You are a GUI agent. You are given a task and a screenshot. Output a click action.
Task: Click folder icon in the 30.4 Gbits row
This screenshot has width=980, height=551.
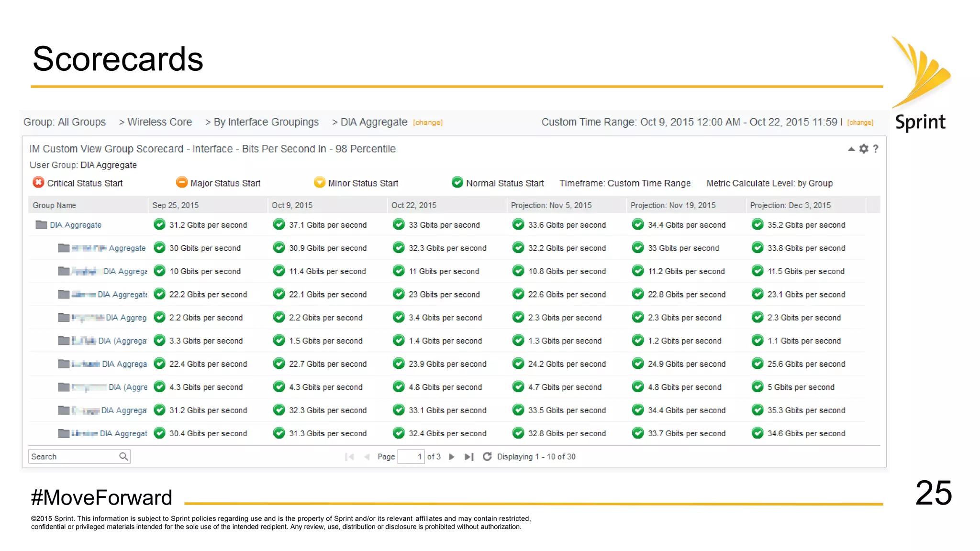[x=64, y=433]
